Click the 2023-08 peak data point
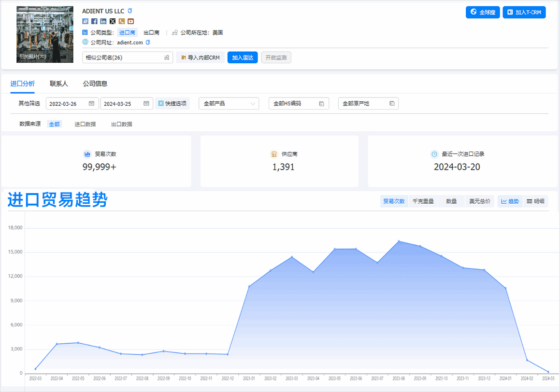The width and height of the screenshot is (560, 392). pyautogui.click(x=399, y=241)
